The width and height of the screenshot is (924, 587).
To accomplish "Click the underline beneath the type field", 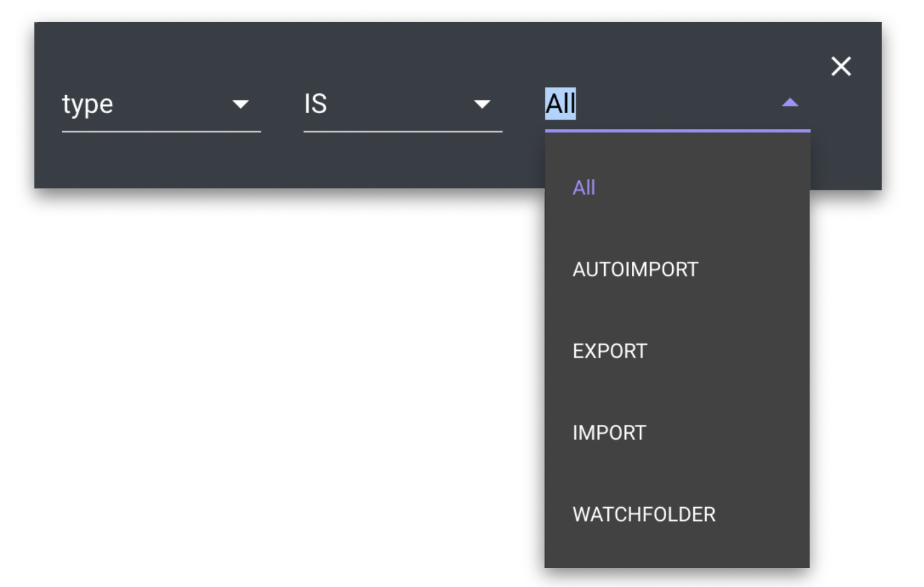I will pyautogui.click(x=161, y=132).
